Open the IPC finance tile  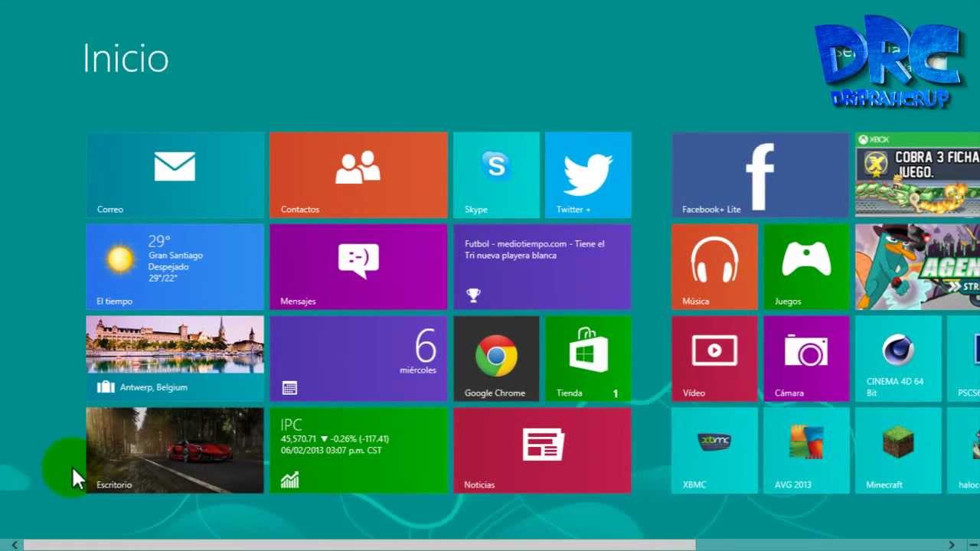click(358, 451)
